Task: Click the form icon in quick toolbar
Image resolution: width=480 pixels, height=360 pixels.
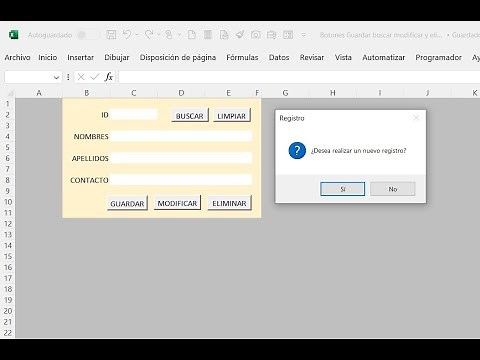Action: click(288, 35)
